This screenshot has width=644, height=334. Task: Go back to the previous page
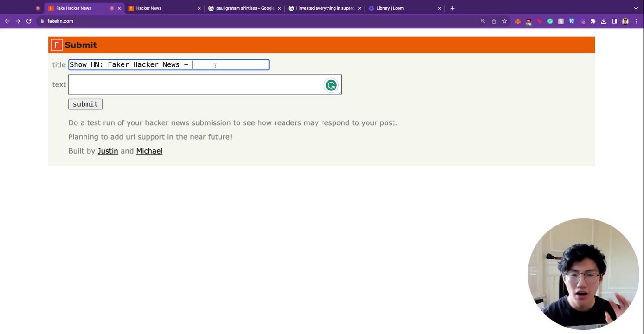pyautogui.click(x=7, y=21)
